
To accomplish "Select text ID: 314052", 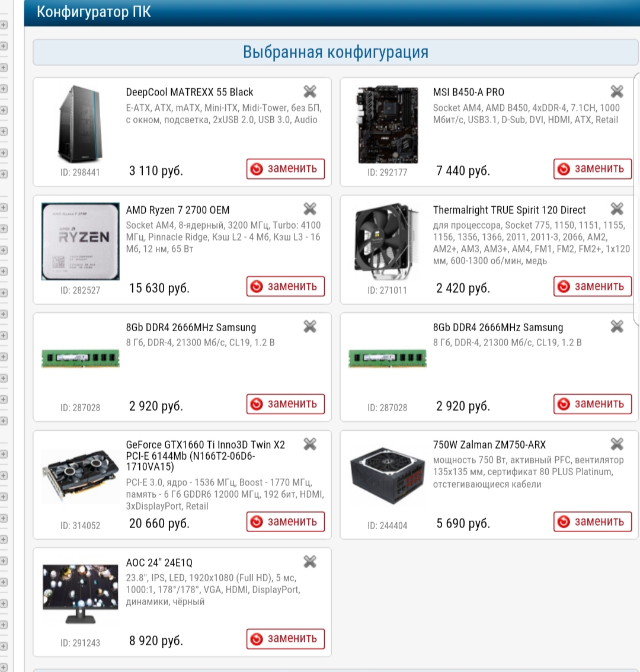I will tap(80, 526).
